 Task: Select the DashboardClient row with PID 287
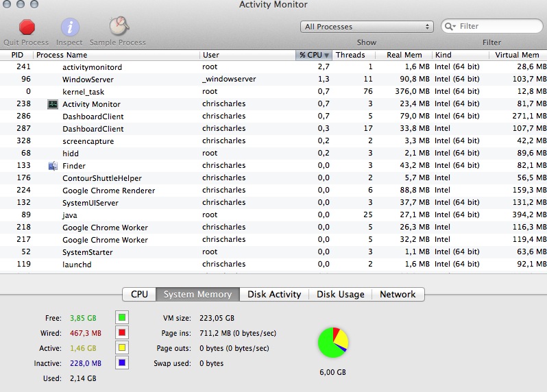(x=273, y=129)
